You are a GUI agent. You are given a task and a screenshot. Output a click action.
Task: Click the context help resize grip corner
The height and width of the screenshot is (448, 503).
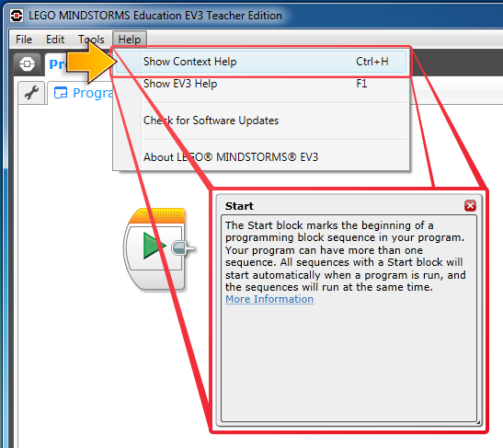tap(478, 422)
